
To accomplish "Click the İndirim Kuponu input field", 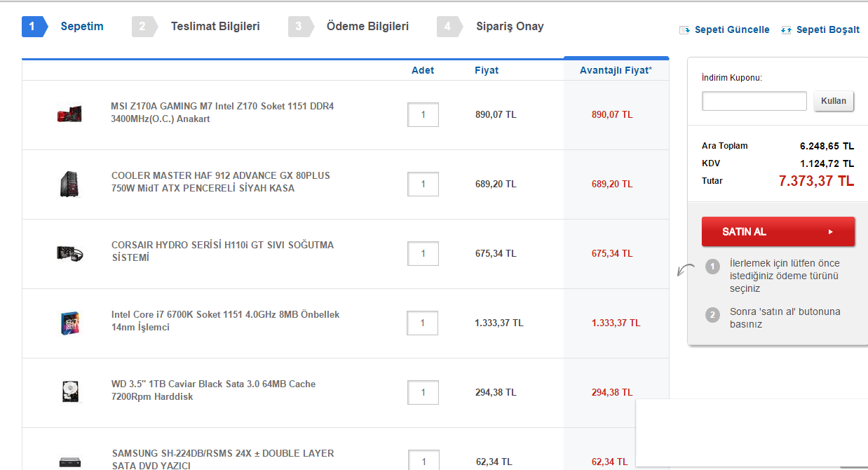I will pos(754,101).
